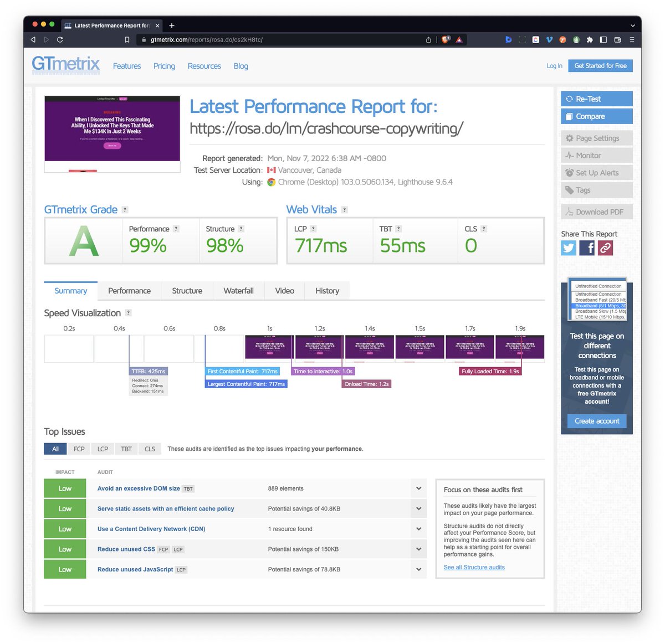Switch to the Performance tab

pyautogui.click(x=129, y=291)
